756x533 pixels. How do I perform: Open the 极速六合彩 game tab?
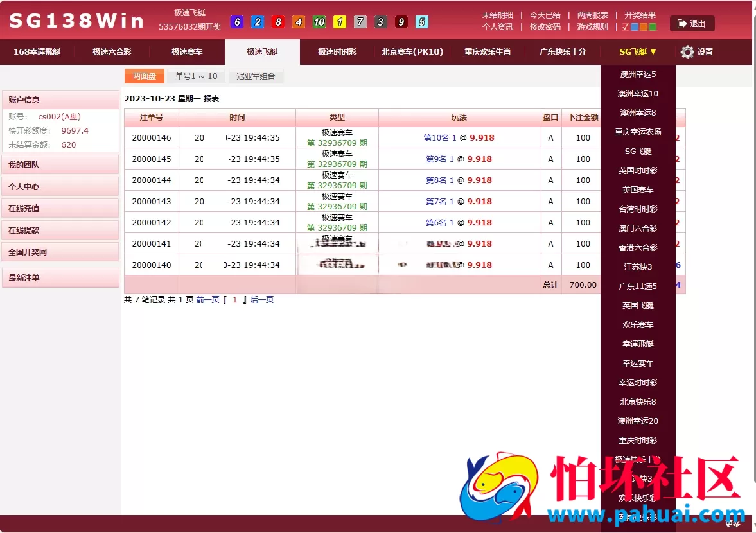coord(112,52)
